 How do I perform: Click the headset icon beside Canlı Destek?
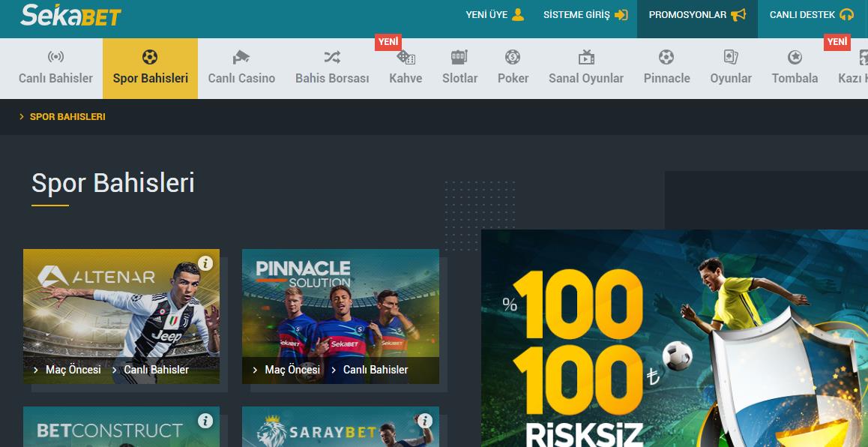846,15
